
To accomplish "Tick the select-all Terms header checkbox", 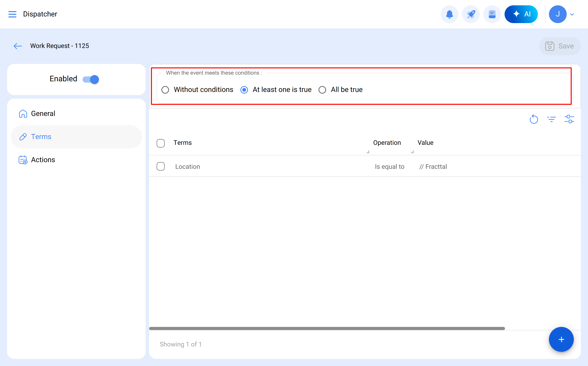I will 161,143.
